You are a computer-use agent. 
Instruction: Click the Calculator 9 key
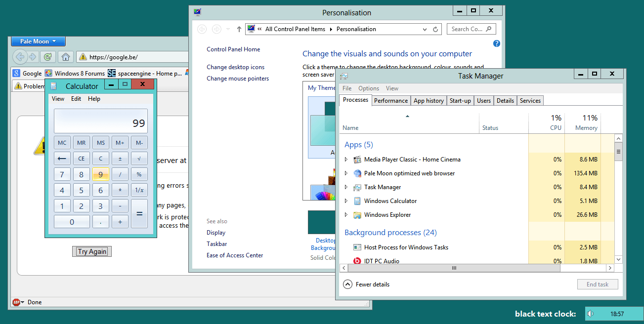click(x=101, y=174)
